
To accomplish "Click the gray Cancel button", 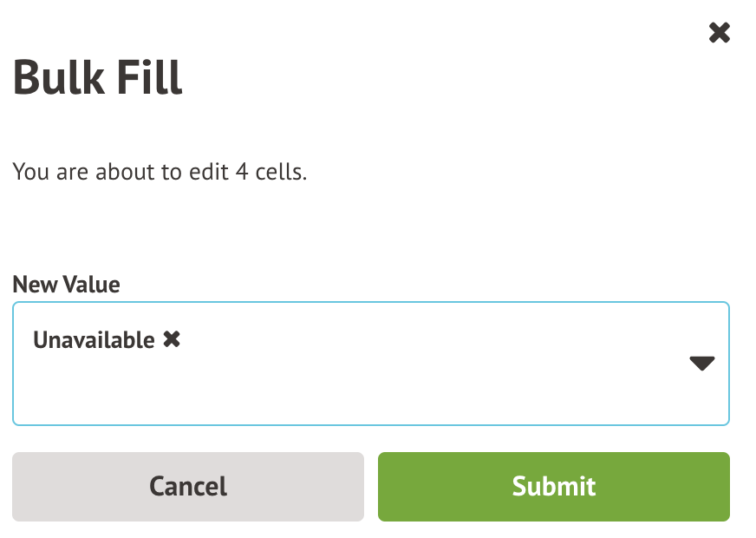I will [x=188, y=486].
